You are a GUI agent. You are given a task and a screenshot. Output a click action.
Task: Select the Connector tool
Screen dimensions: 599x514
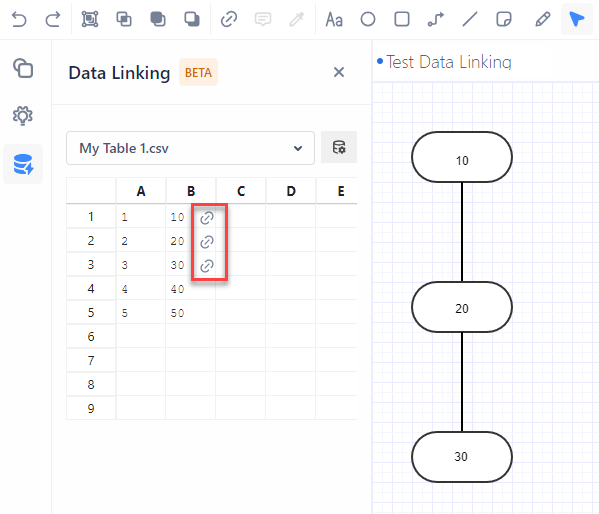tap(436, 19)
